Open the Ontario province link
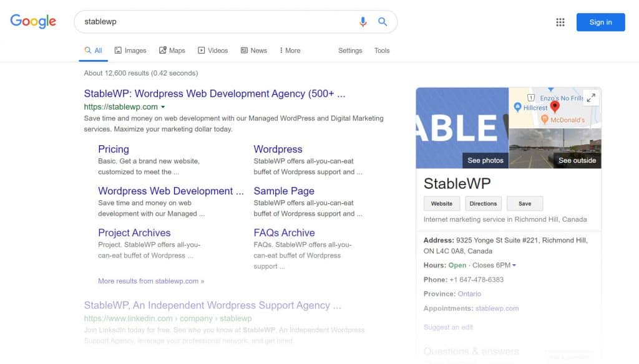This screenshot has height=364, width=639. (469, 294)
